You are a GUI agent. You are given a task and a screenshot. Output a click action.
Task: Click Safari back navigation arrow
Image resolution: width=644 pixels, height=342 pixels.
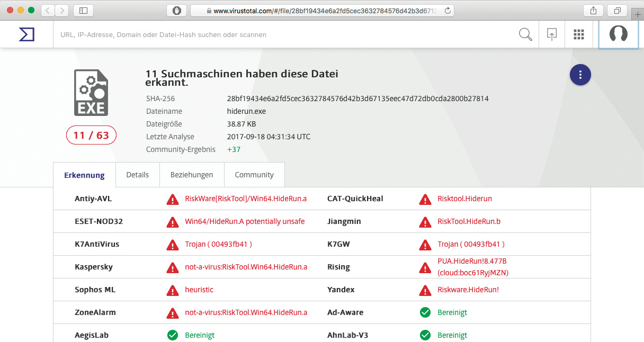click(x=48, y=11)
